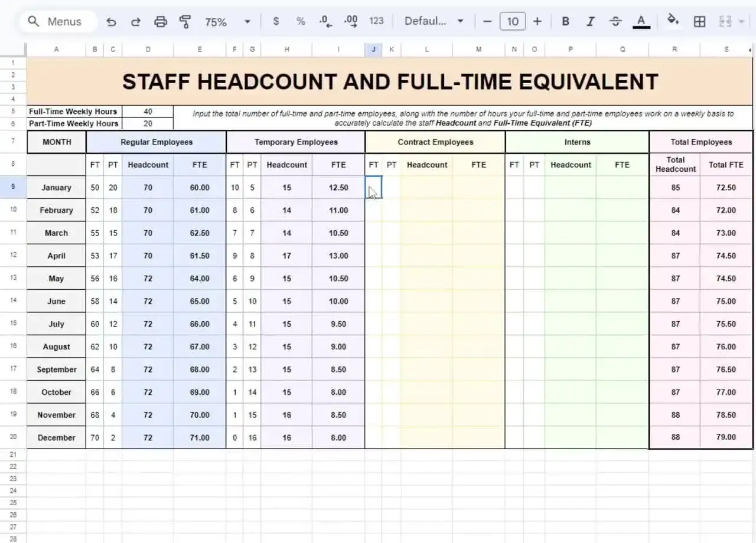Select column R header
Screen dimensions: 756x543
(x=674, y=50)
